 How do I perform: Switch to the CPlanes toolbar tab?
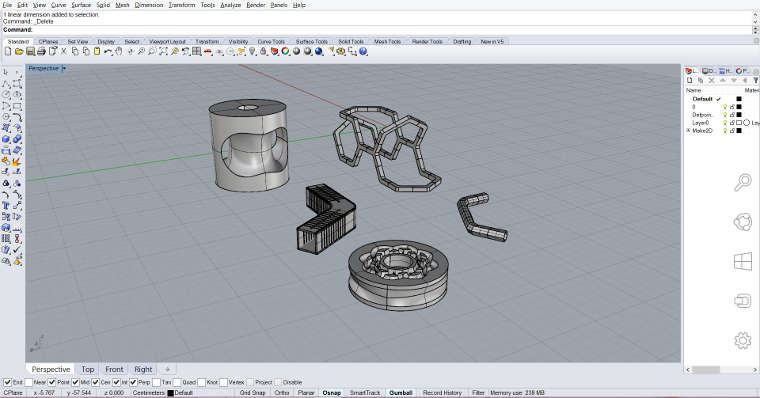(48, 42)
